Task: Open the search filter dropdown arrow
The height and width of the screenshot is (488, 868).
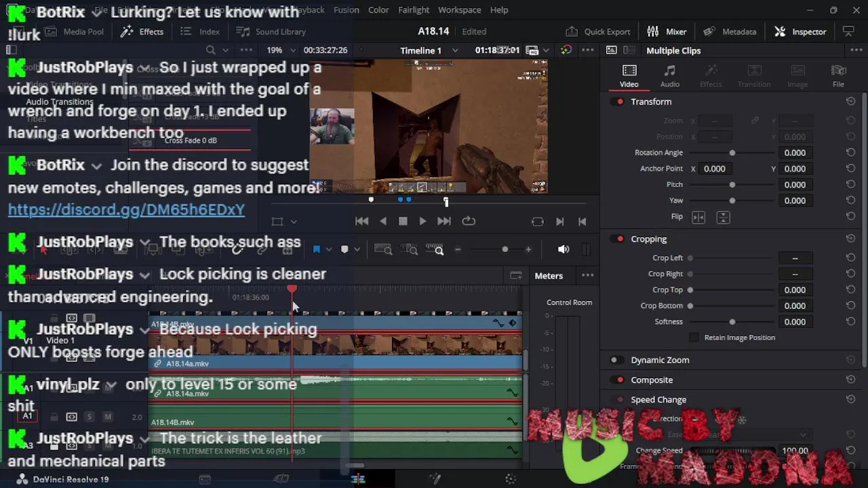Action: tap(225, 50)
